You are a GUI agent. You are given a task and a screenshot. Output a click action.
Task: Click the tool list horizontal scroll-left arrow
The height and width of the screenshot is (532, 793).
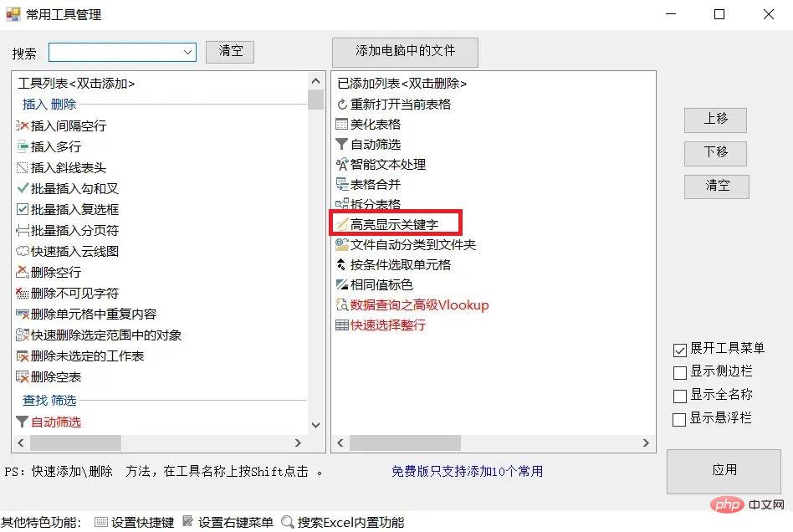click(x=21, y=443)
